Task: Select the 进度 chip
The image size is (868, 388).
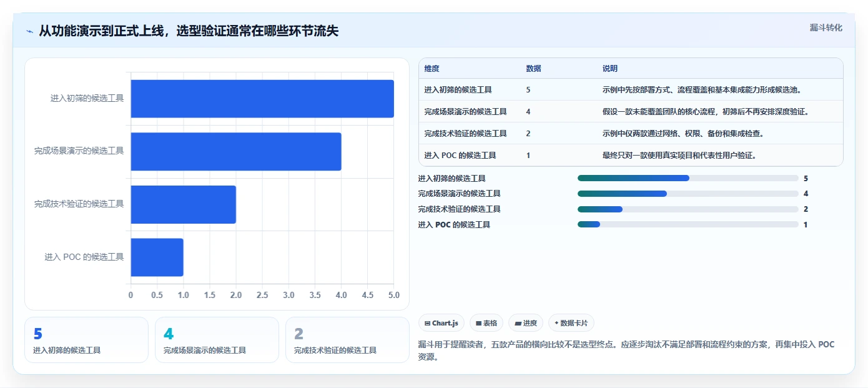Action: 526,323
